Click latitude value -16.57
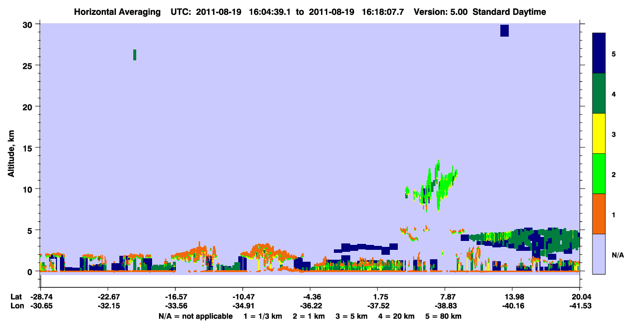 coord(175,296)
